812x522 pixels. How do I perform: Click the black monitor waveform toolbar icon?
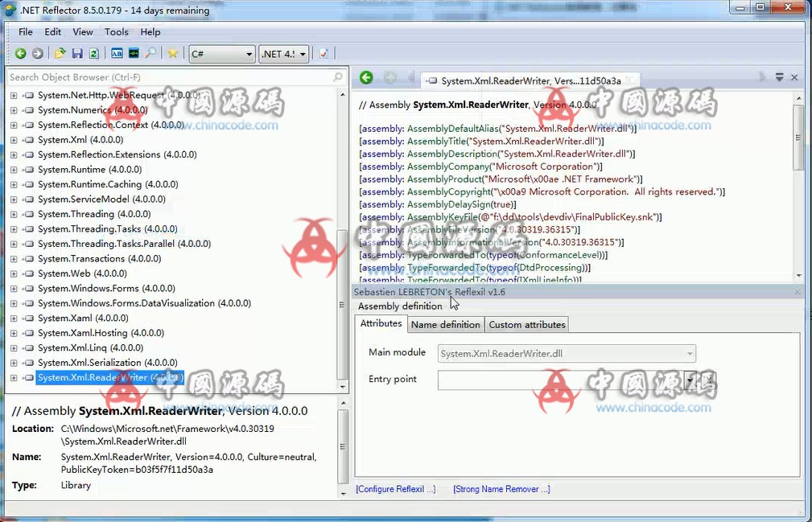(x=134, y=53)
